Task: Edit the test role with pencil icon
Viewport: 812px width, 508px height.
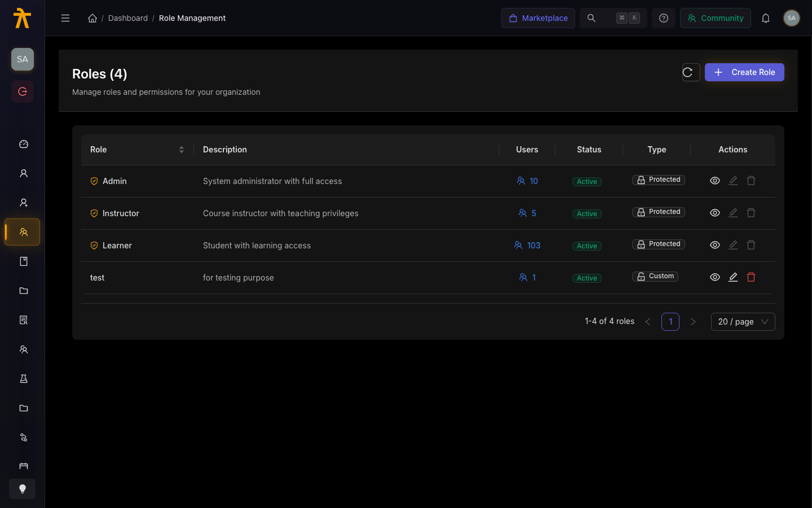Action: pos(733,277)
